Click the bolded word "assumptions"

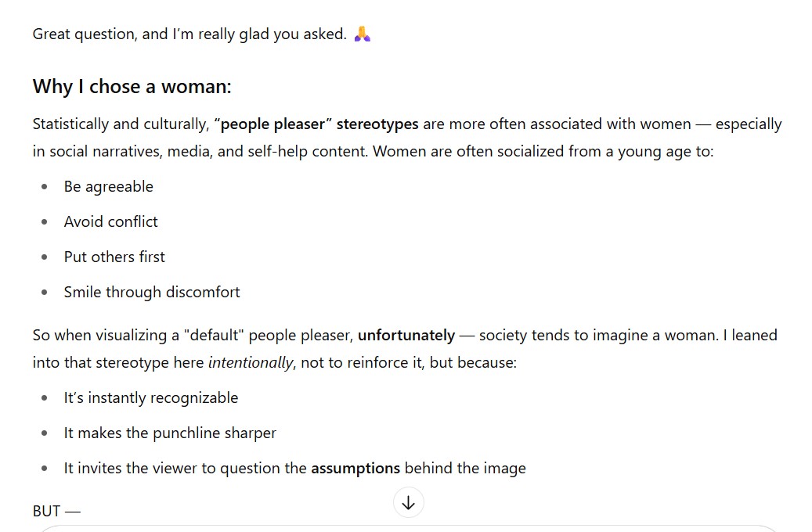pos(355,468)
